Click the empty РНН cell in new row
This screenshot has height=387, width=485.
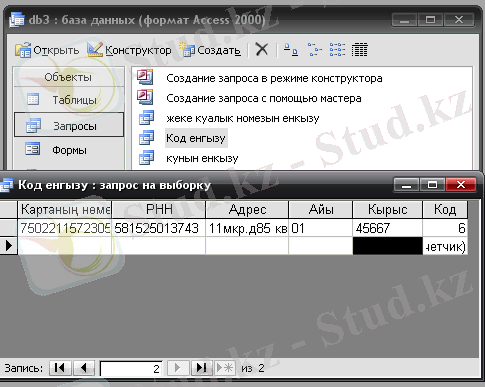pyautogui.click(x=159, y=246)
